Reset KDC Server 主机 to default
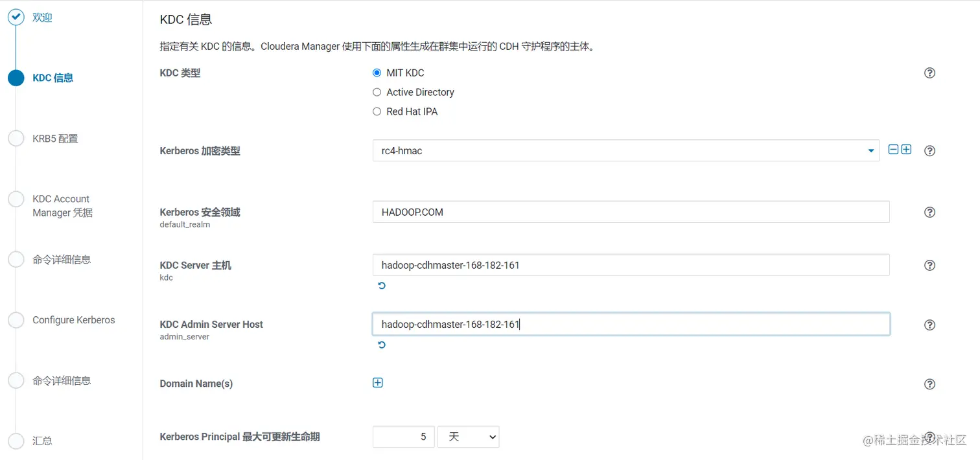Image resolution: width=980 pixels, height=460 pixels. [x=382, y=286]
